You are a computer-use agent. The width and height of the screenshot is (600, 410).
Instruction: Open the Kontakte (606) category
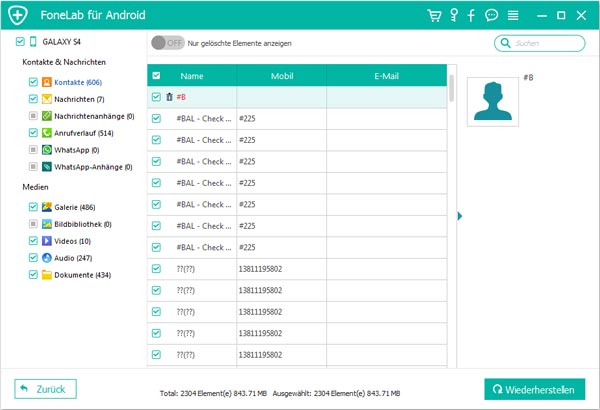[x=79, y=82]
